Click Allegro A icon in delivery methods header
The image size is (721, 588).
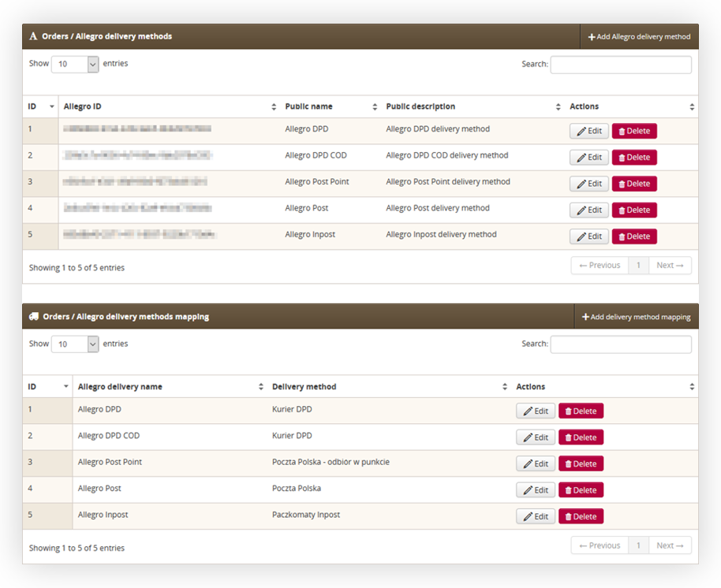(x=33, y=36)
